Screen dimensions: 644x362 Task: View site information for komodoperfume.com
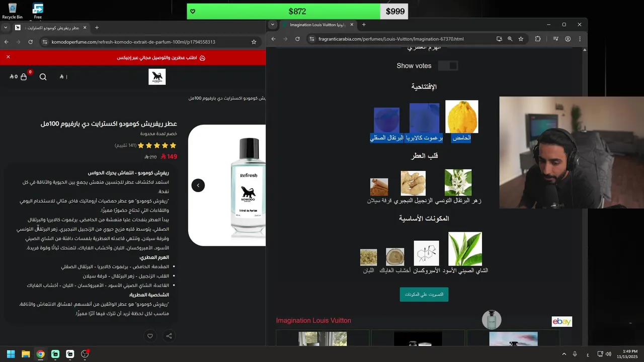[x=45, y=42]
